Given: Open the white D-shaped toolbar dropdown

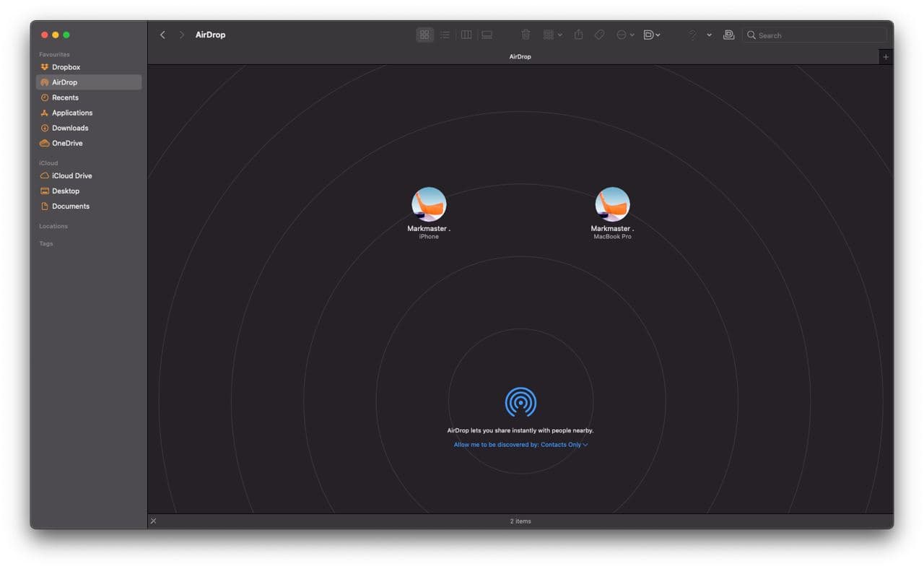Looking at the screenshot, I should (652, 35).
